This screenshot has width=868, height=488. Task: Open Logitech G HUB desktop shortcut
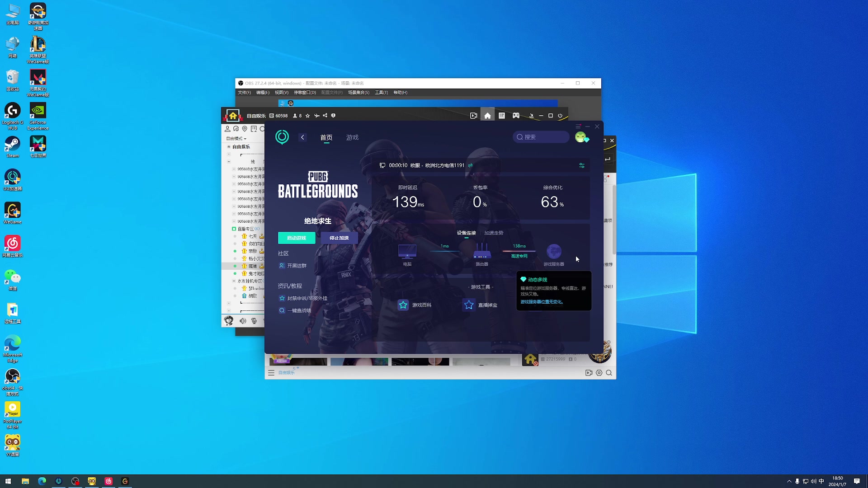[x=13, y=117]
